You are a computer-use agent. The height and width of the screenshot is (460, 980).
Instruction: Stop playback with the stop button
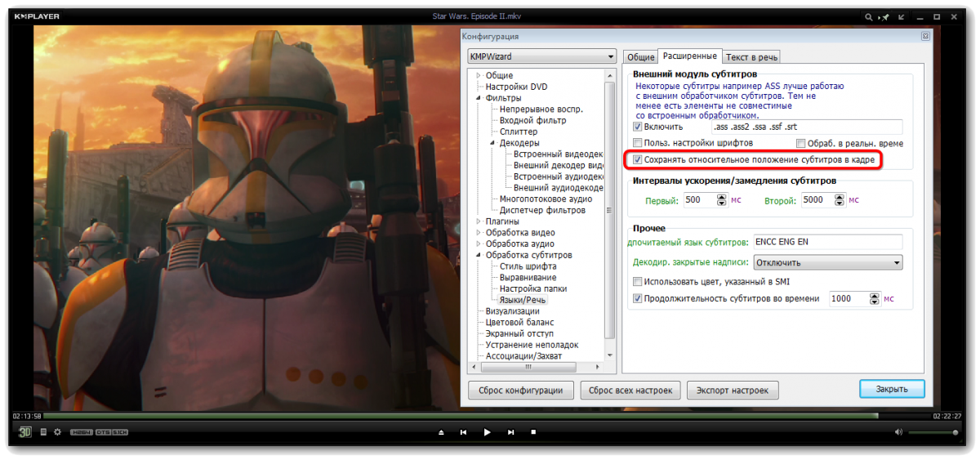[533, 431]
